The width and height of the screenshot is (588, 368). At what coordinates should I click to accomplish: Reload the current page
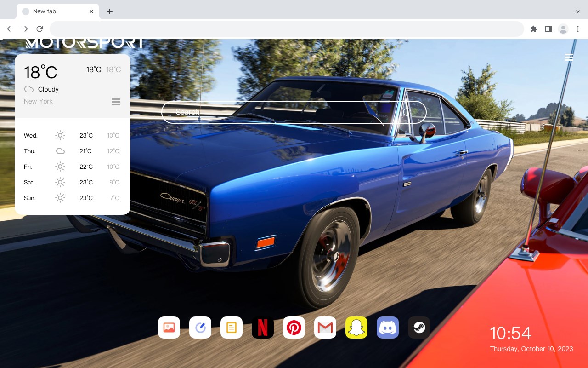click(x=40, y=29)
